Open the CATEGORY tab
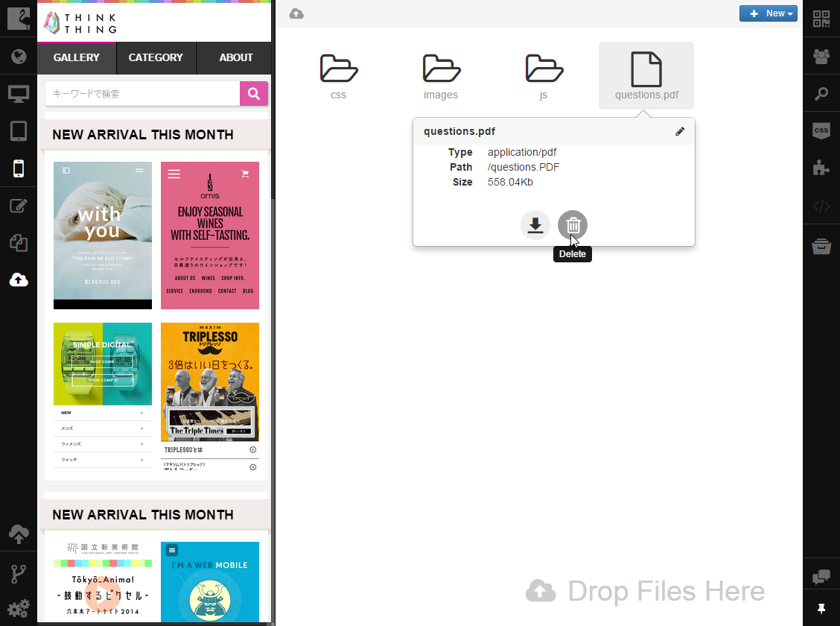840x626 pixels. pyautogui.click(x=156, y=57)
